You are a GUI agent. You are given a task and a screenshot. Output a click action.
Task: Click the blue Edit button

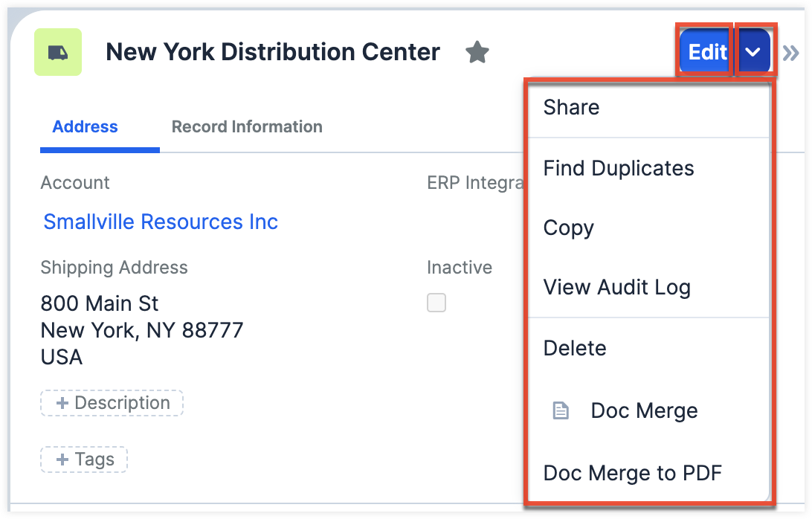pos(706,51)
